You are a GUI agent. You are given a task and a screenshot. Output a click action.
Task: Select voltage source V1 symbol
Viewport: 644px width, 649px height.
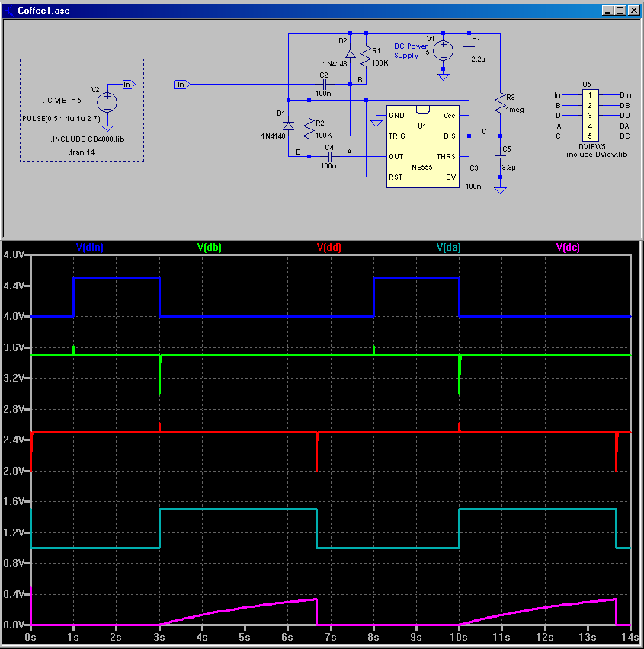[x=443, y=51]
